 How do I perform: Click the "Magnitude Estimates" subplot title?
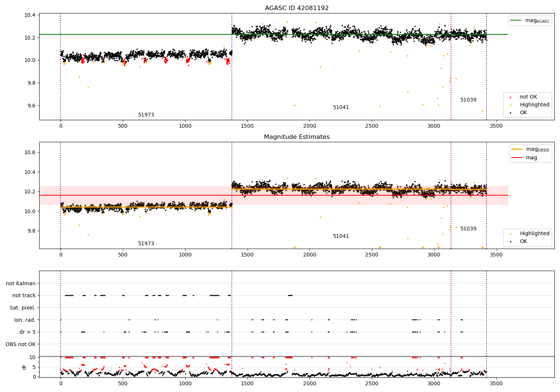coord(297,137)
